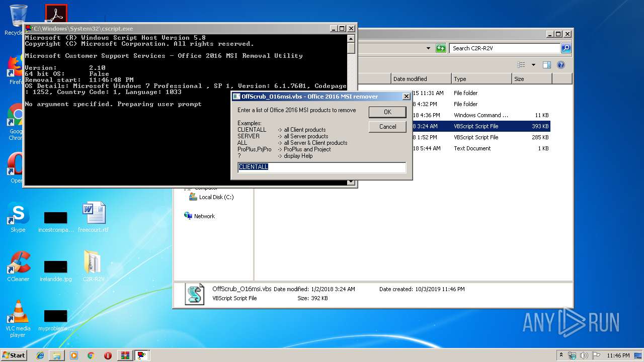This screenshot has height=362, width=644.
Task: Switch to WinRAR taskbar item
Action: [x=125, y=355]
